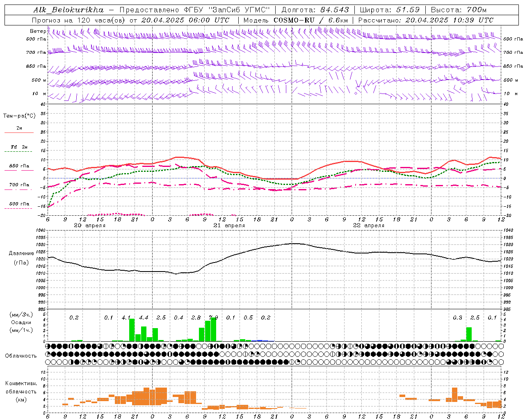Screen dimensions: 525x420
Task: Click the 0.3 precipitation total value
Action: coord(457,317)
